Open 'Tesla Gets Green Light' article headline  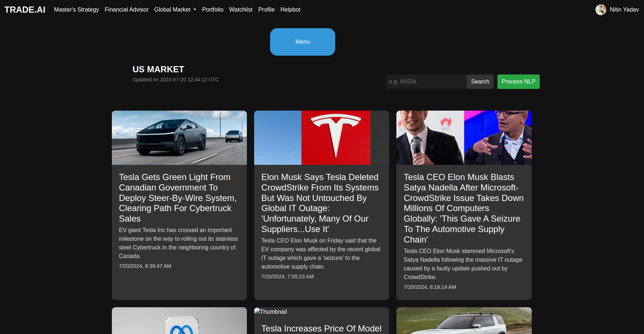(x=178, y=198)
